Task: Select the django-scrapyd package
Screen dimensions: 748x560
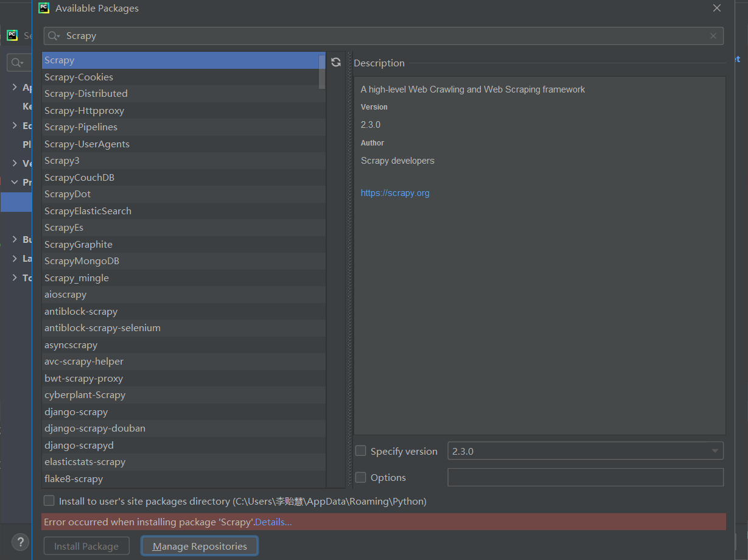Action: click(183, 445)
